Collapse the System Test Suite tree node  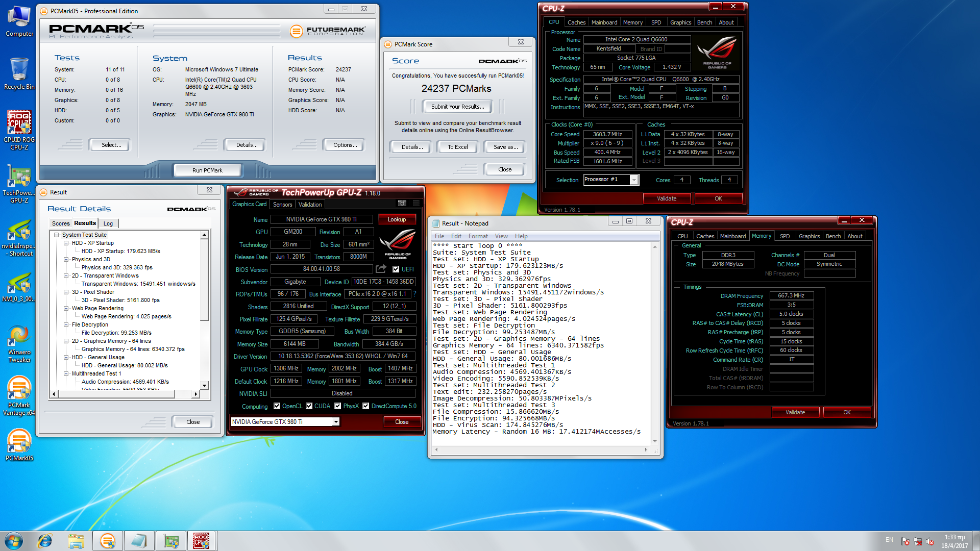(57, 235)
